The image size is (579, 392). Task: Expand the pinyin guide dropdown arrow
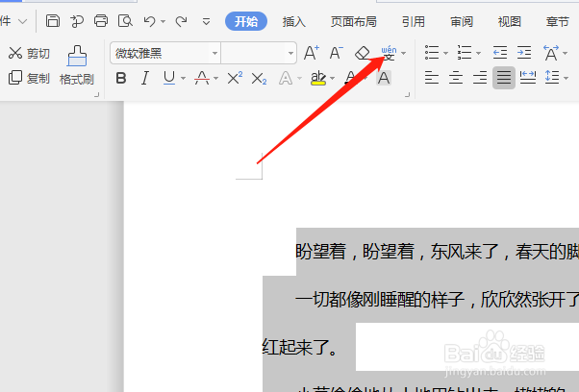click(x=404, y=54)
